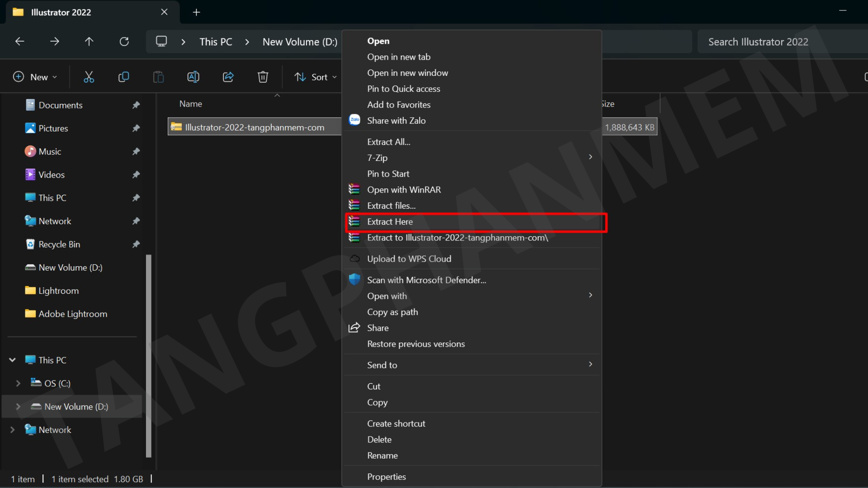Viewport: 868px width, 488px height.
Task: Click the WinRAR icon beside Extract Here
Action: point(354,221)
